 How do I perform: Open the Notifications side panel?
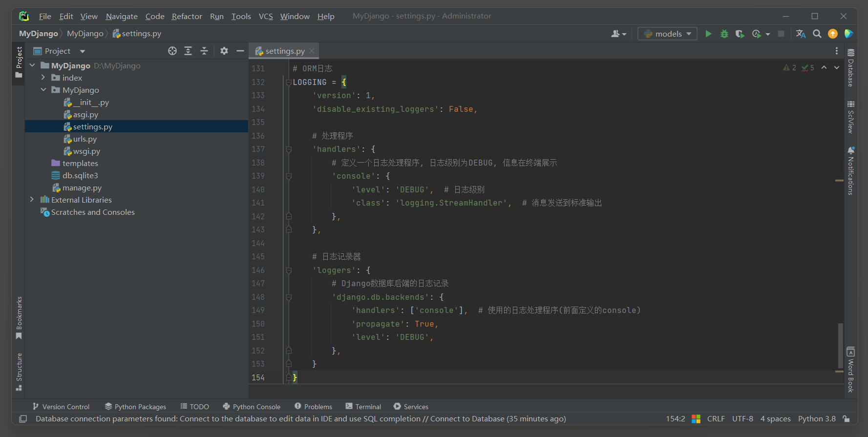pos(851,170)
